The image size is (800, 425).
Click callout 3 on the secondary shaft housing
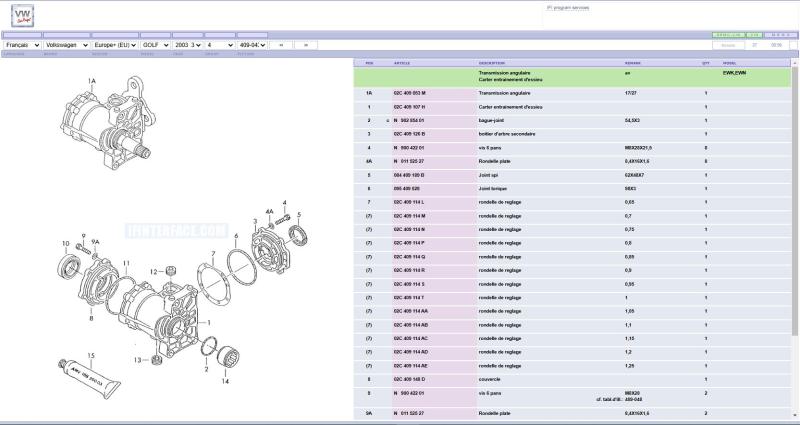click(x=255, y=221)
